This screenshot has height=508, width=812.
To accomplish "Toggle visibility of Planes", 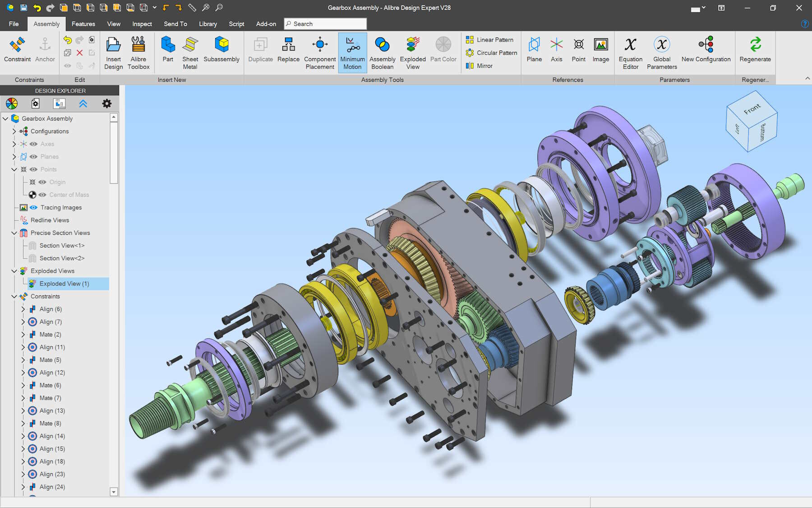I will [34, 157].
